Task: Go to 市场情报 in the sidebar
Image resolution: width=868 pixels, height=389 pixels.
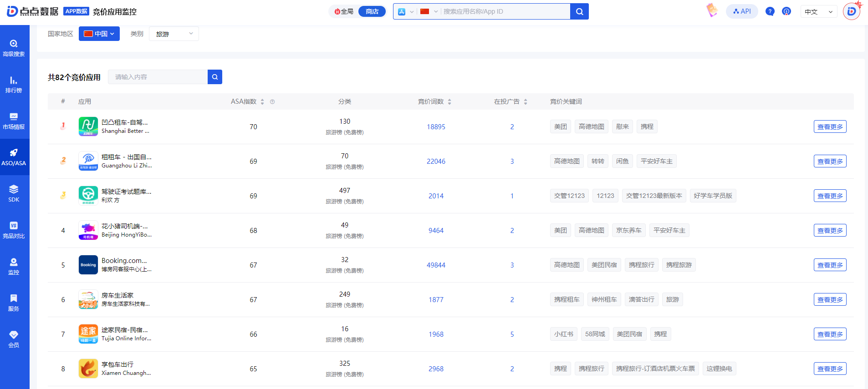Action: point(14,121)
